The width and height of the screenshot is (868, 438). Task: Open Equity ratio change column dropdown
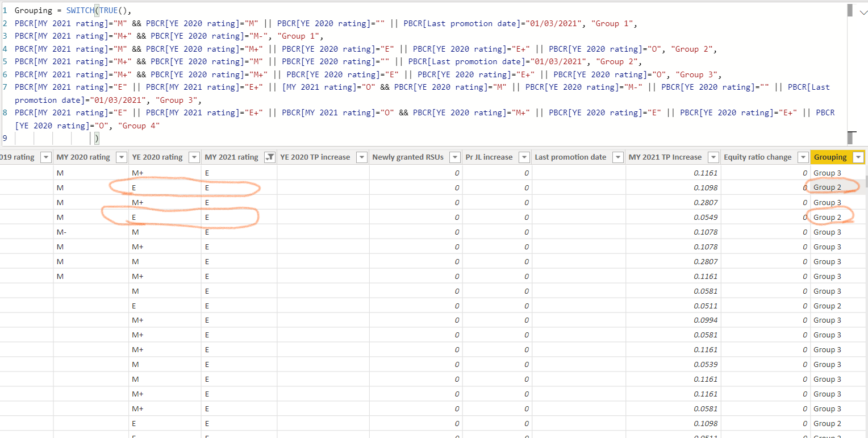pyautogui.click(x=803, y=157)
